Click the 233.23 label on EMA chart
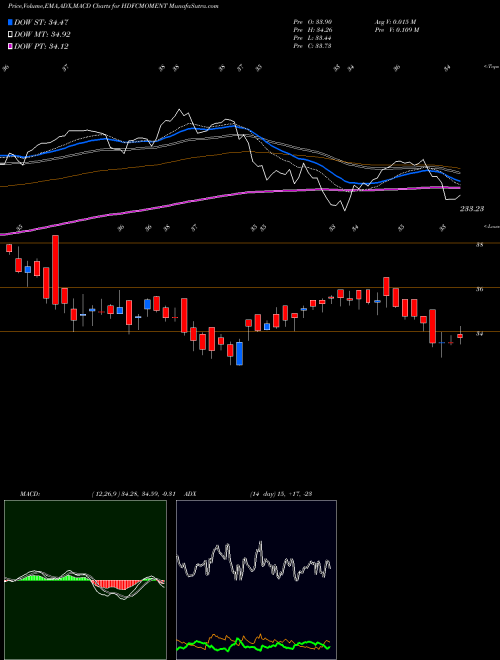Image resolution: width=500 pixels, height=660 pixels. click(x=472, y=209)
